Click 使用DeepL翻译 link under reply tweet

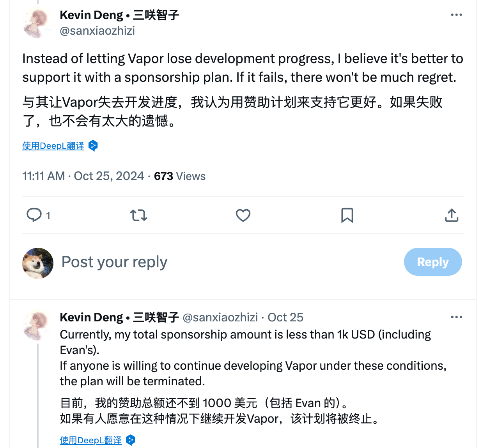91,440
